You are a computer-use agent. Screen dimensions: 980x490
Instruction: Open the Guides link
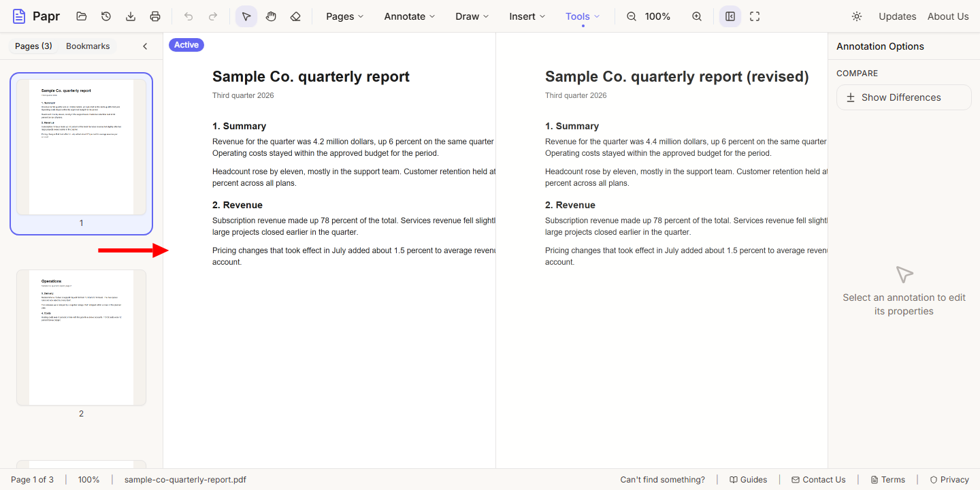(748, 480)
